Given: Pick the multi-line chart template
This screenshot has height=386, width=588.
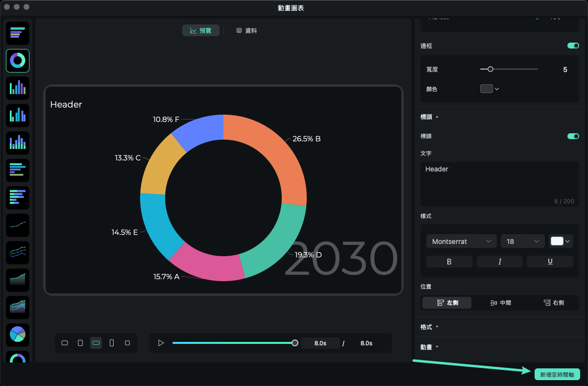Looking at the screenshot, I should tap(18, 253).
